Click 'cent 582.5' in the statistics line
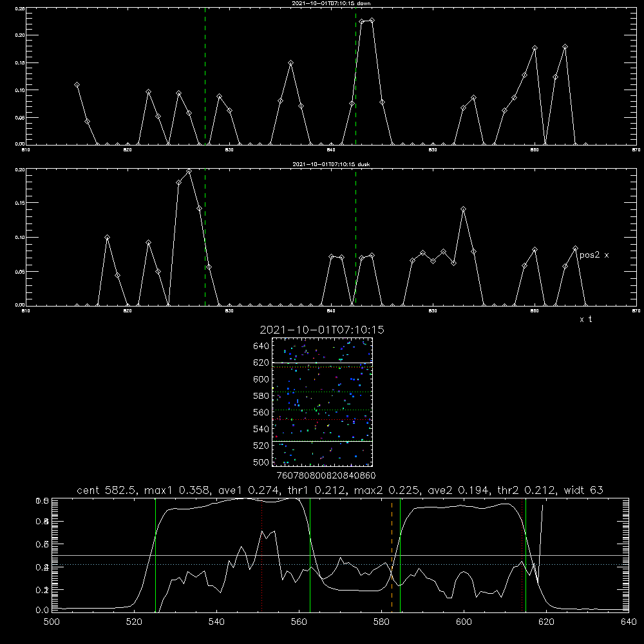 (x=108, y=490)
